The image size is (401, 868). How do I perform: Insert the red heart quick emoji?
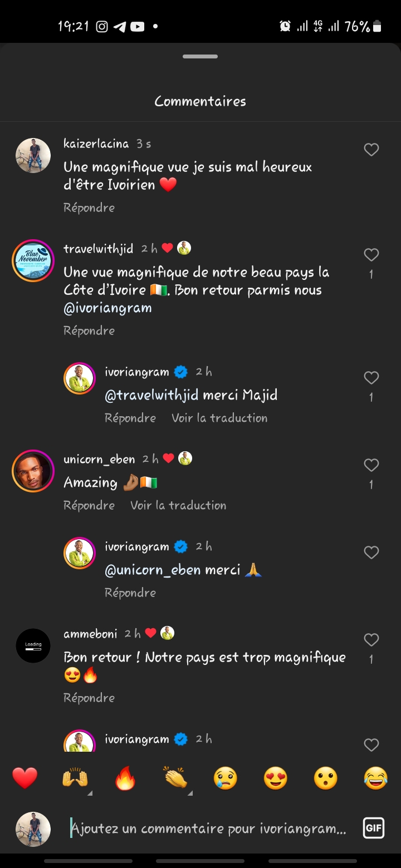tap(25, 778)
